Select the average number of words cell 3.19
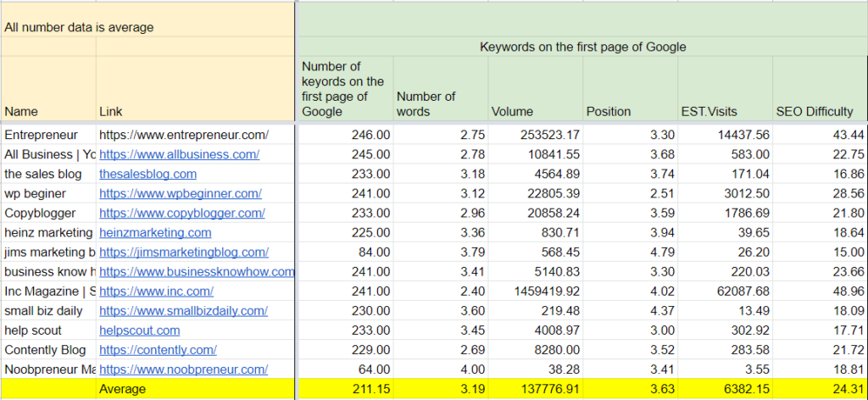 (x=441, y=389)
